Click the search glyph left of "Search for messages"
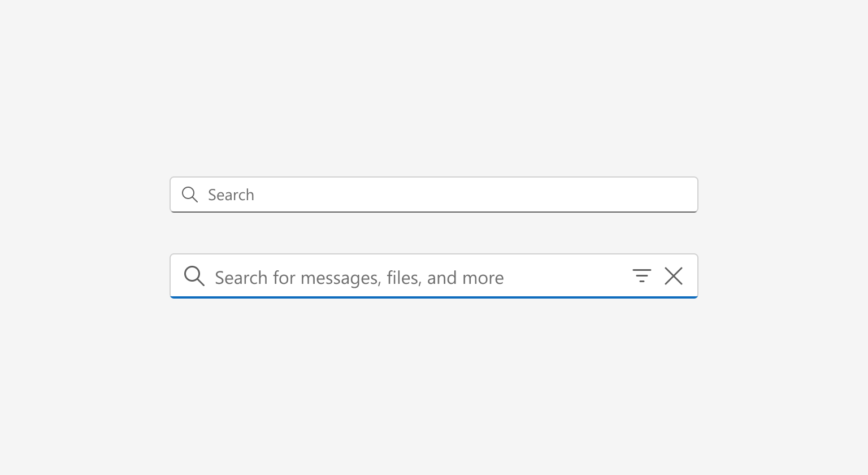Screen dimensions: 868x475 click(194, 276)
